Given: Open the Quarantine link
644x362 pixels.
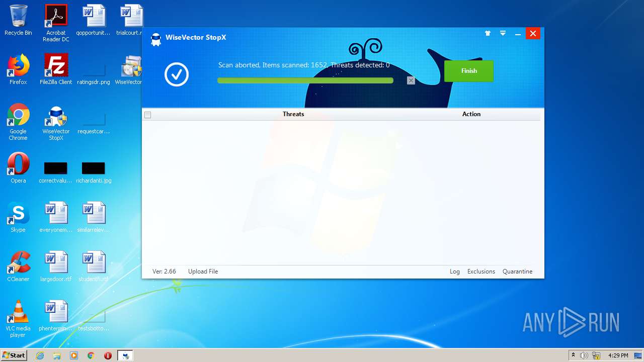Looking at the screenshot, I should tap(517, 271).
